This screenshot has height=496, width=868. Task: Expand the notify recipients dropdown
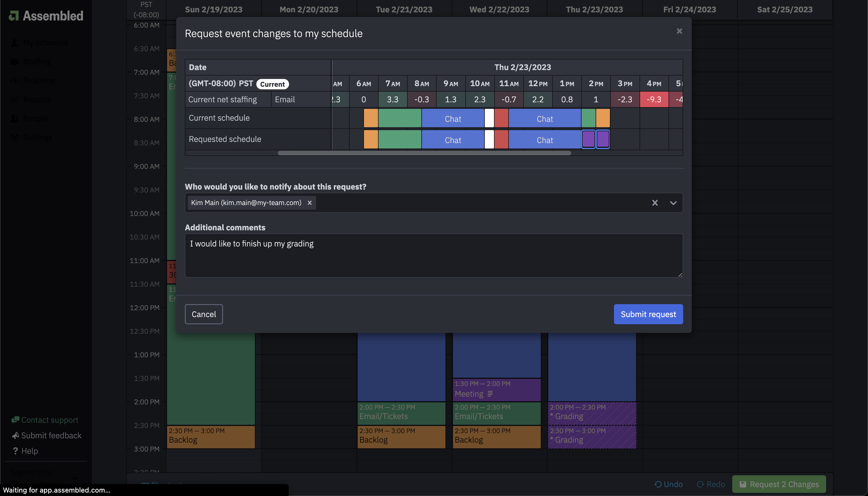click(673, 203)
